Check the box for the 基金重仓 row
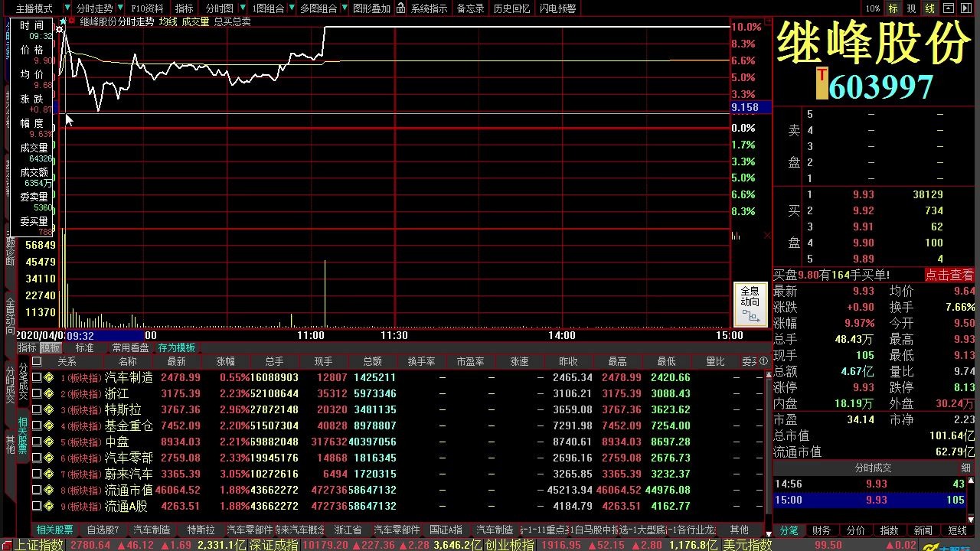 click(37, 425)
